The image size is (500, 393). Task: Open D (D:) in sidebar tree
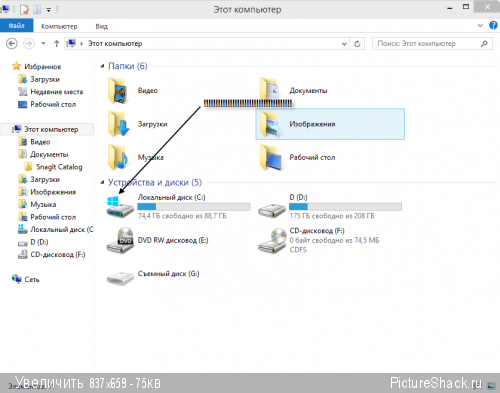pos(39,242)
